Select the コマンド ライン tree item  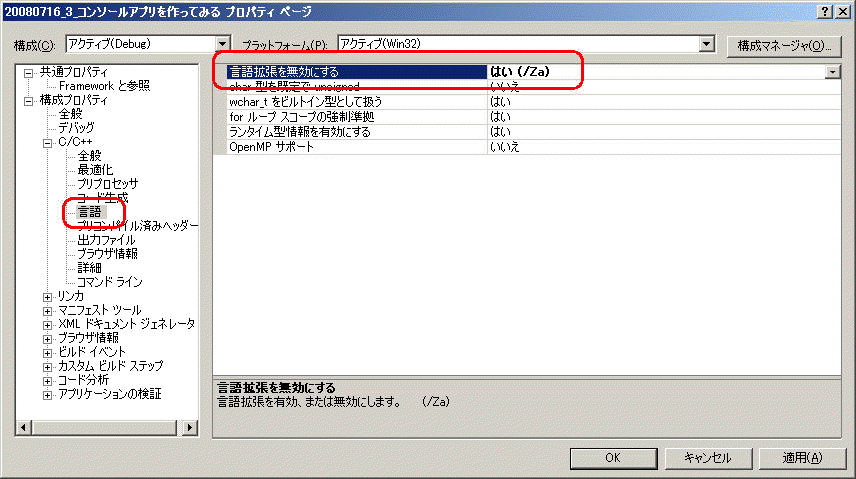pyautogui.click(x=110, y=282)
